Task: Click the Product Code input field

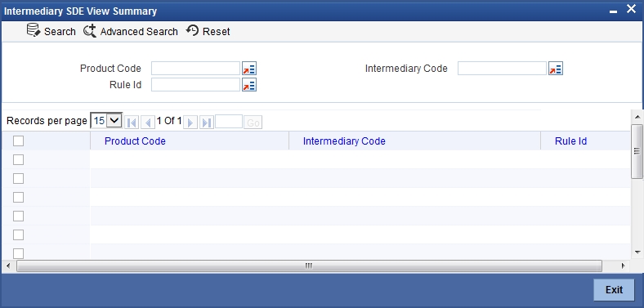Action: [195, 68]
